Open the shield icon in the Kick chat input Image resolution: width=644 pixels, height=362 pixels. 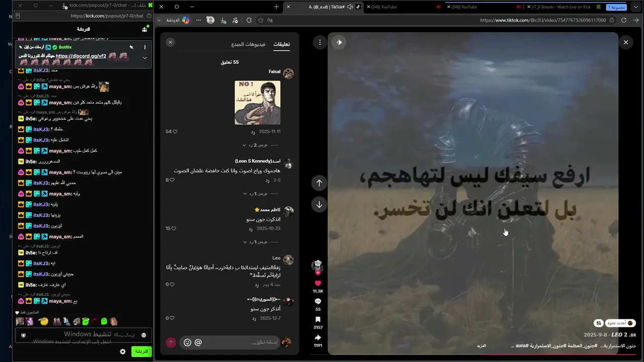[x=23, y=335]
